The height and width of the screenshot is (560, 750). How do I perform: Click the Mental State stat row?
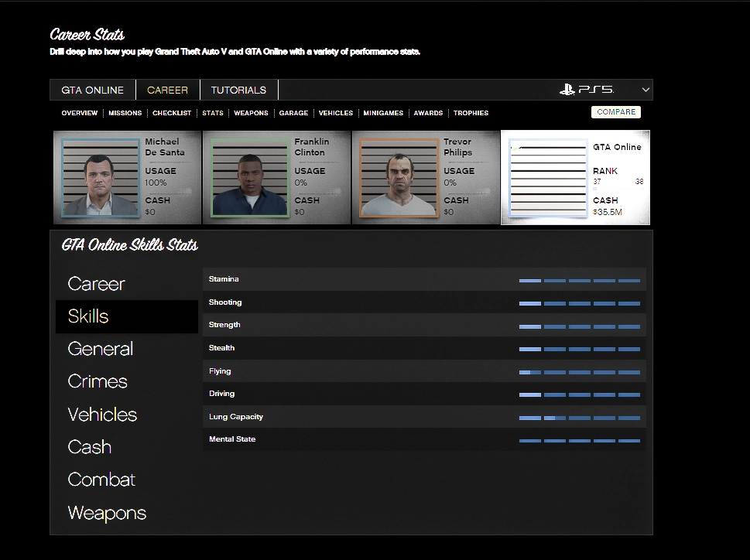(423, 439)
